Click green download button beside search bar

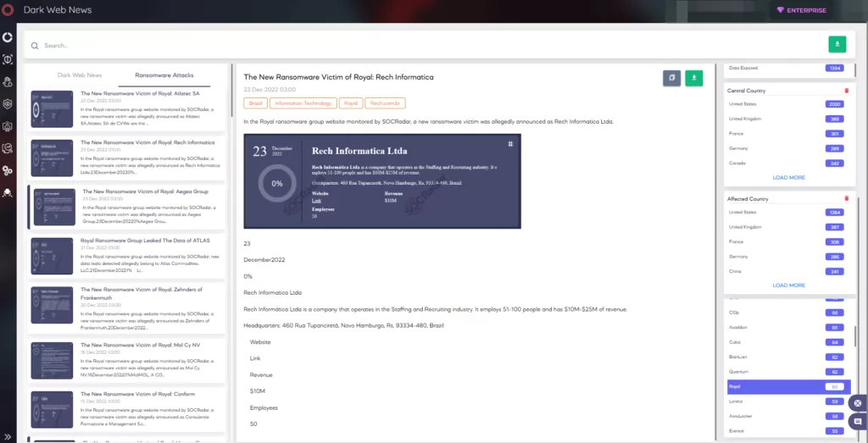pos(837,44)
